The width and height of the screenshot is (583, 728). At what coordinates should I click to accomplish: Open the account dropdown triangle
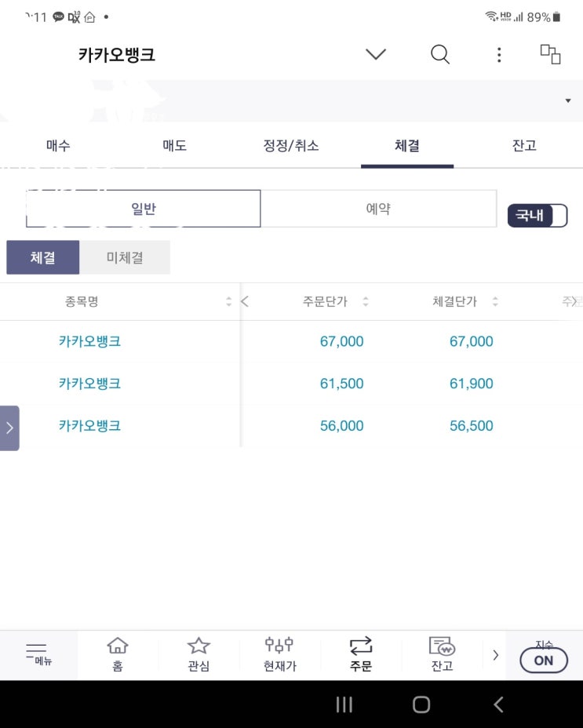[x=567, y=100]
